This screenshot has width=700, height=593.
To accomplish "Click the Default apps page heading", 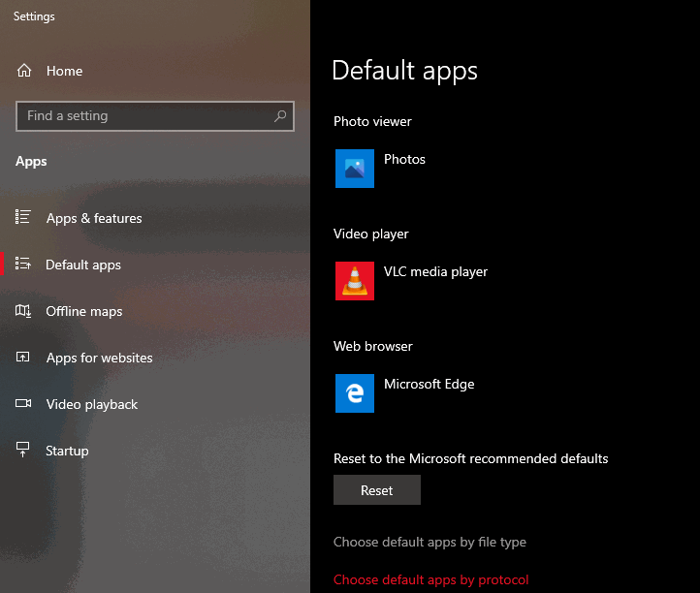I will click(404, 71).
